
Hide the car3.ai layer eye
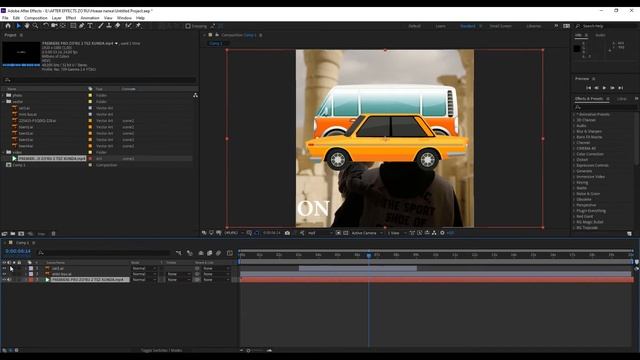[x=4, y=269]
